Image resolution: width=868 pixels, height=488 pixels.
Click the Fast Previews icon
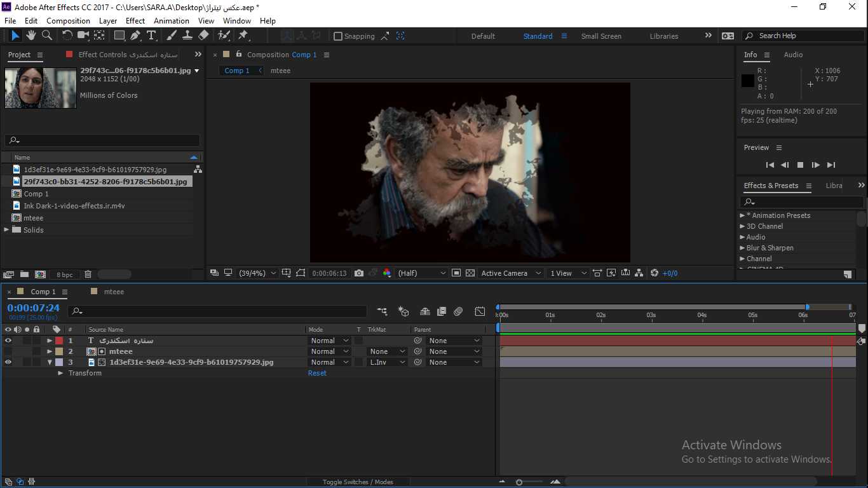click(x=611, y=273)
